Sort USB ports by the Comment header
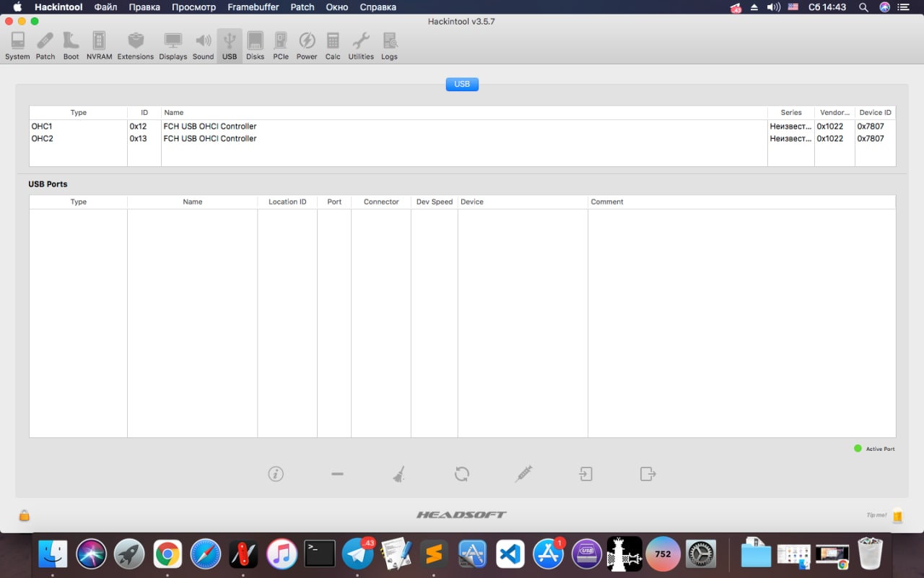The image size is (924, 578). click(x=741, y=202)
